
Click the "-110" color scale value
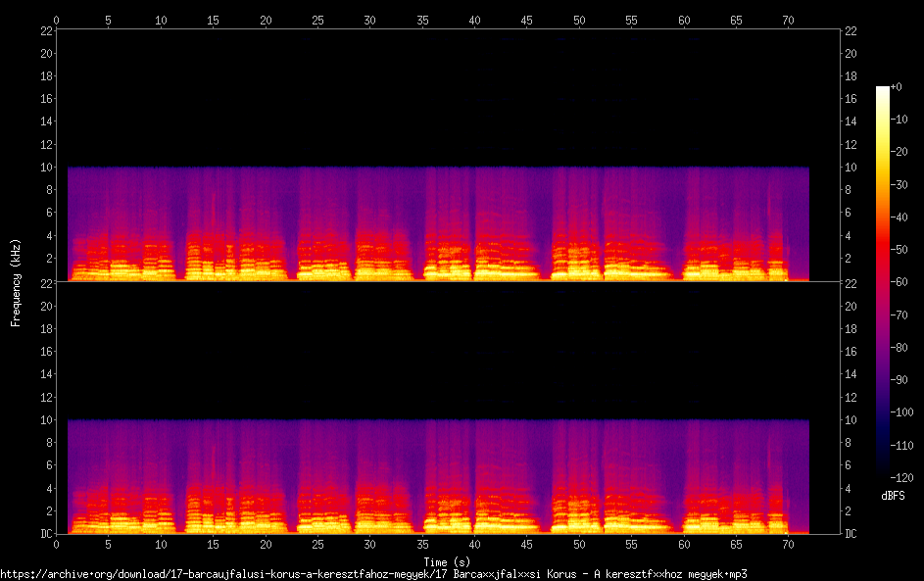coord(901,446)
